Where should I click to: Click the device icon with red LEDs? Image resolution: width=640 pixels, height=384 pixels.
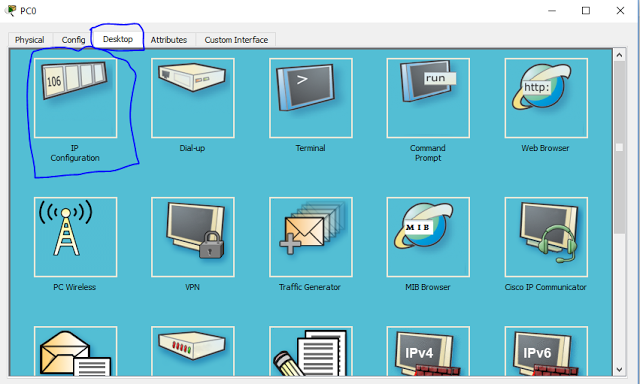(193, 351)
